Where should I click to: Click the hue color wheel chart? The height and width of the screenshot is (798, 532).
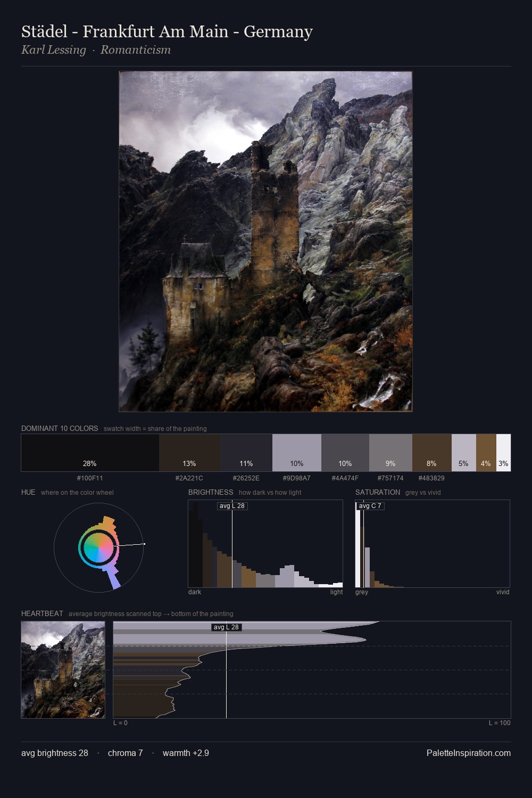tap(99, 547)
